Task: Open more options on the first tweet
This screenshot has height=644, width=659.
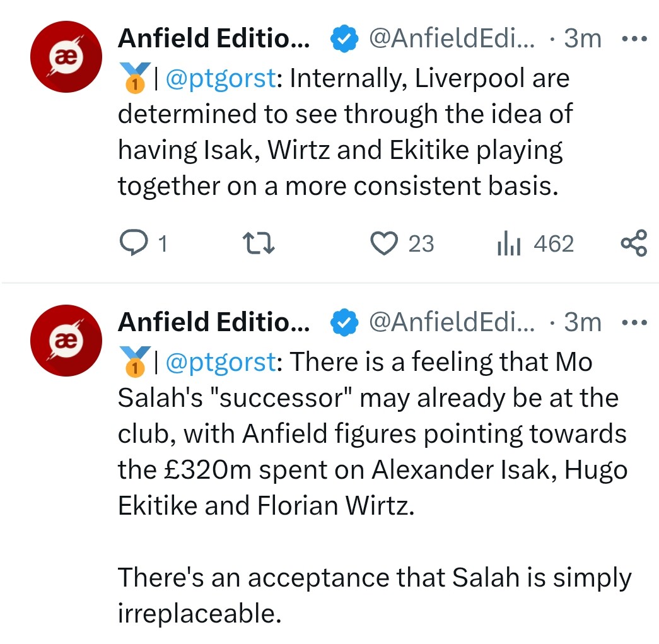Action: [634, 39]
